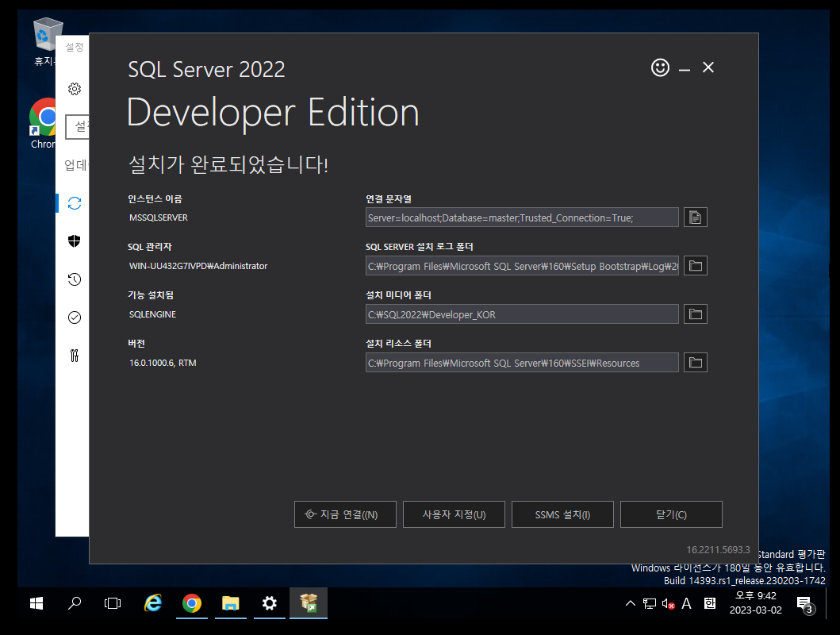
Task: Click the 16.2211.5693.3 build number text
Action: [718, 550]
